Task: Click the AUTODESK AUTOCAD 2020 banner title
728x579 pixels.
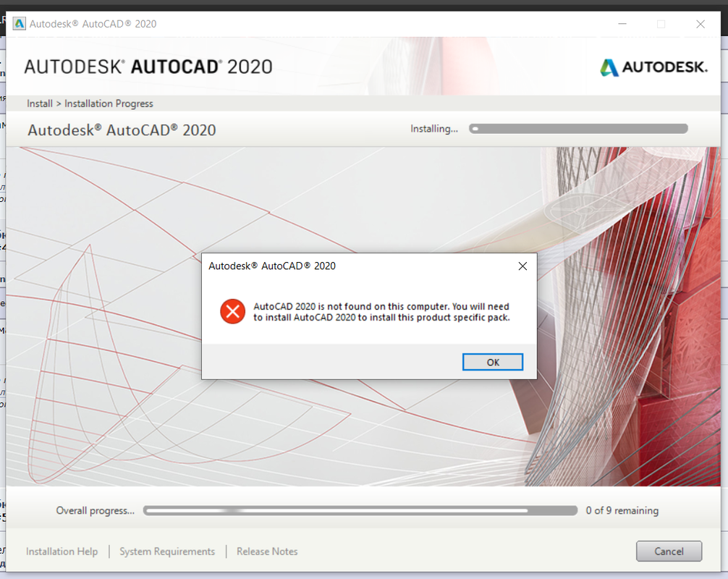Action: pyautogui.click(x=148, y=67)
